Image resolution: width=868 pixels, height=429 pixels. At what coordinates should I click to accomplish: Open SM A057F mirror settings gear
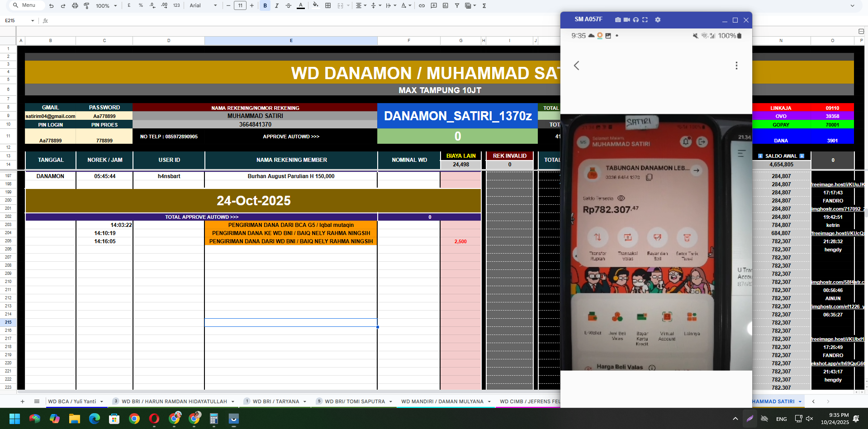[658, 19]
